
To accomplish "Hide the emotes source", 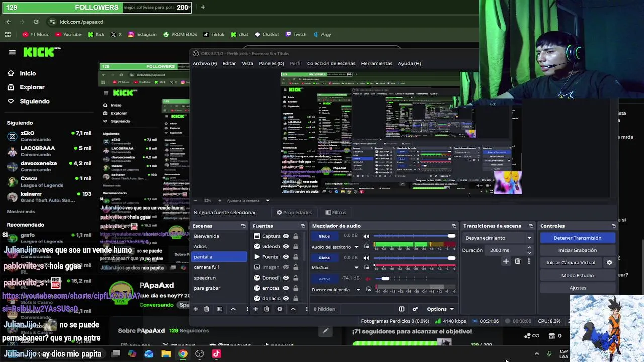I will tap(286, 288).
